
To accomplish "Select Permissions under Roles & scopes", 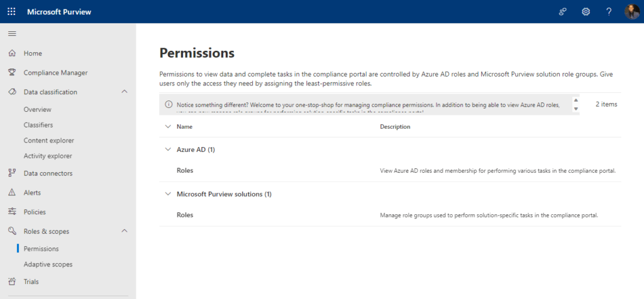I will [41, 249].
